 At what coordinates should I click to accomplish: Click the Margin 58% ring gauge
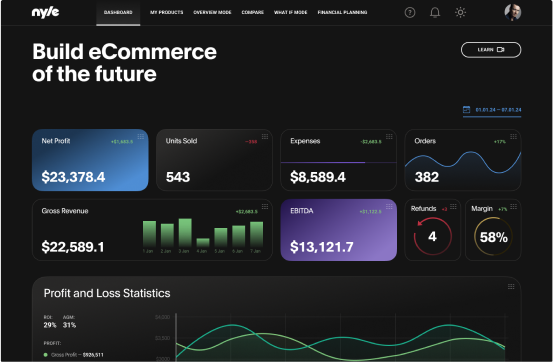coord(493,236)
